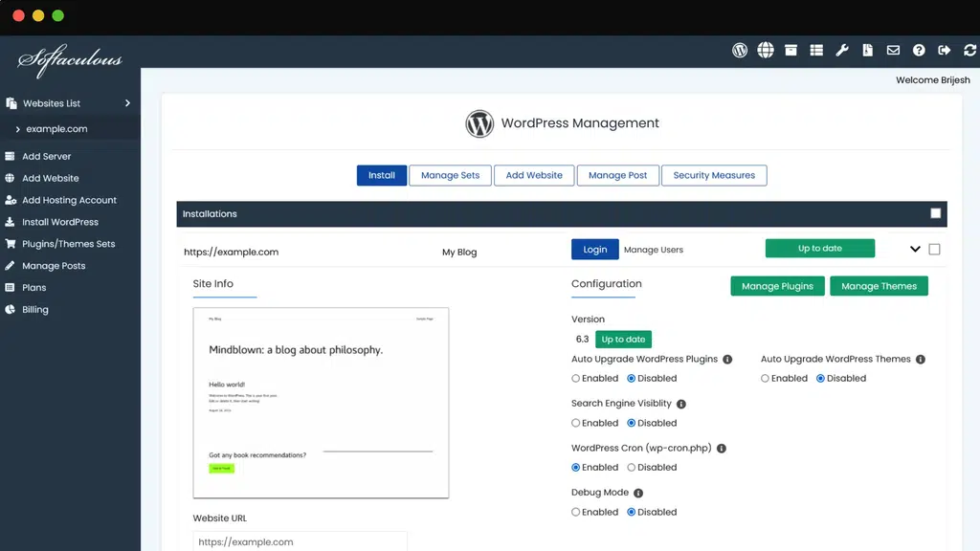This screenshot has height=551, width=980.
Task: Click the Plugins/Themes Sets cart icon
Action: (x=11, y=244)
